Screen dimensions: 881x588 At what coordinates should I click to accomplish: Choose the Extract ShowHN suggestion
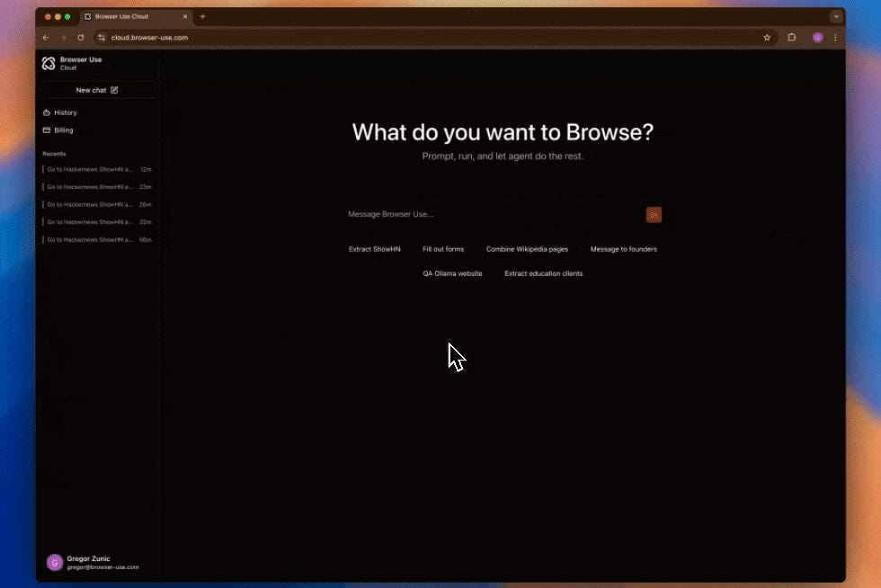tap(375, 249)
